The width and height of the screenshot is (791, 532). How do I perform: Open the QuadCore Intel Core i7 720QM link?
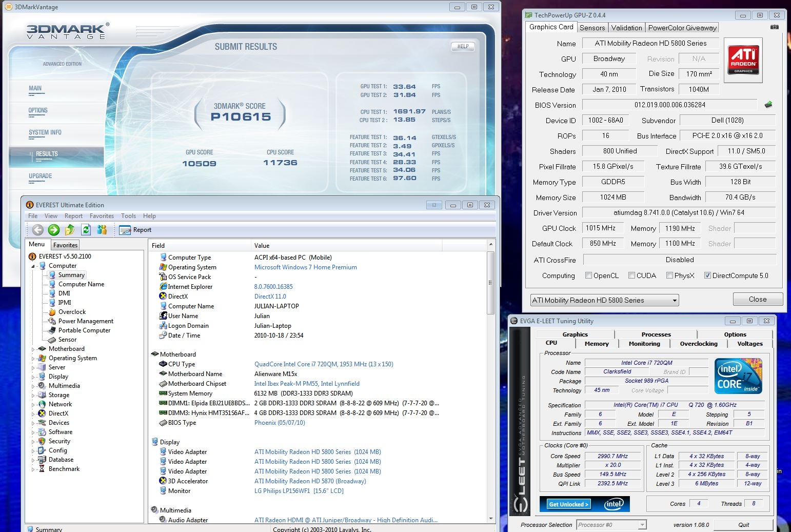tap(324, 364)
